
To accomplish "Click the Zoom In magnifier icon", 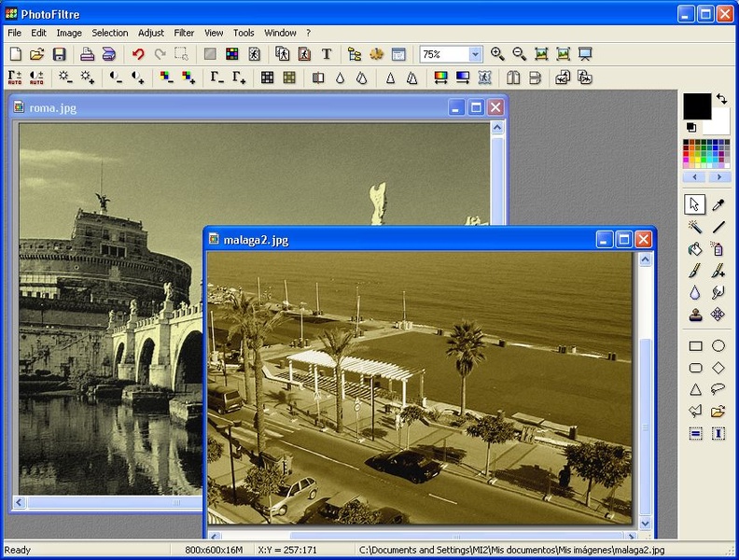I will pos(497,54).
